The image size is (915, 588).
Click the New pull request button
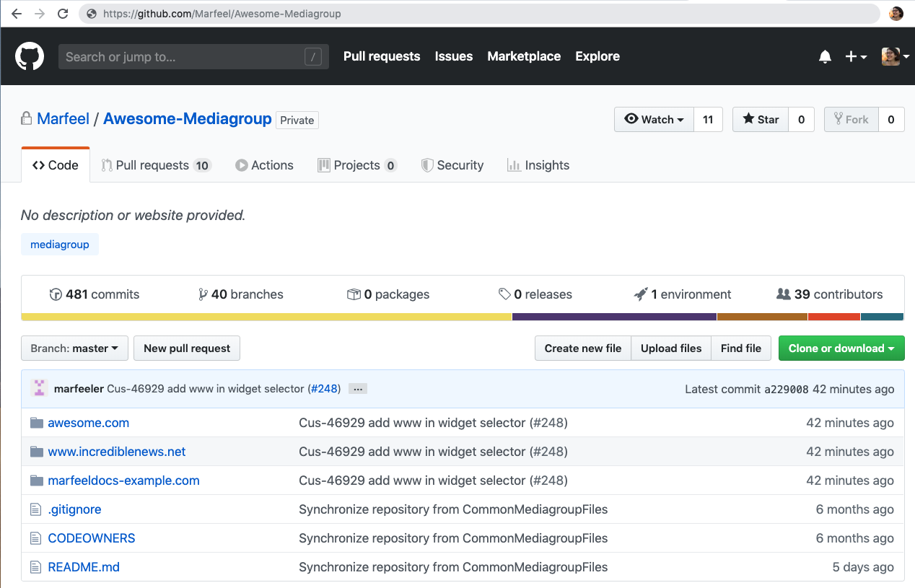tap(187, 348)
